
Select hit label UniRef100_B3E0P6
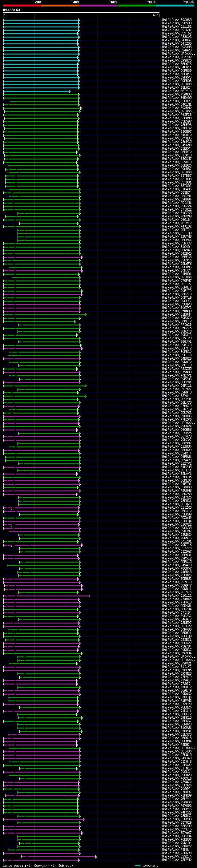[177, 101]
